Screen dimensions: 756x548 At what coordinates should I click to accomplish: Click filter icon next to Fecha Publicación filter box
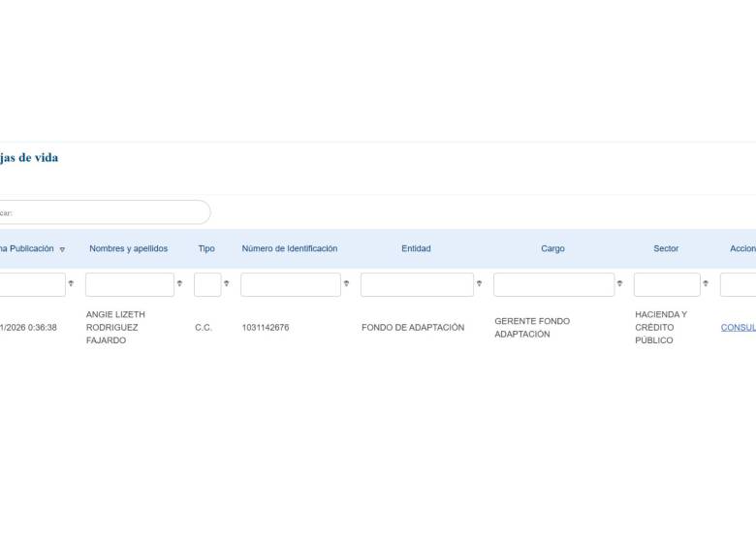click(x=71, y=284)
